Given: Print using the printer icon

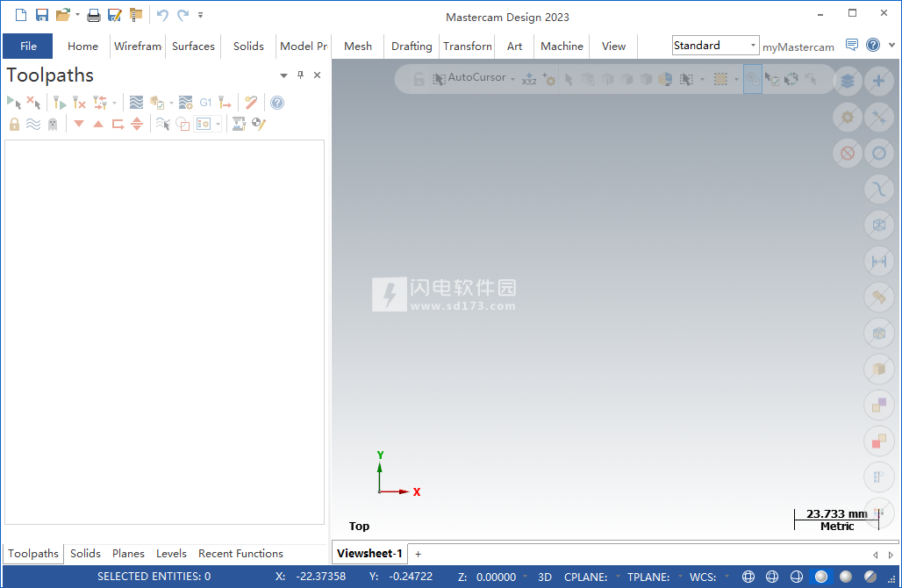Looking at the screenshot, I should click(x=93, y=16).
